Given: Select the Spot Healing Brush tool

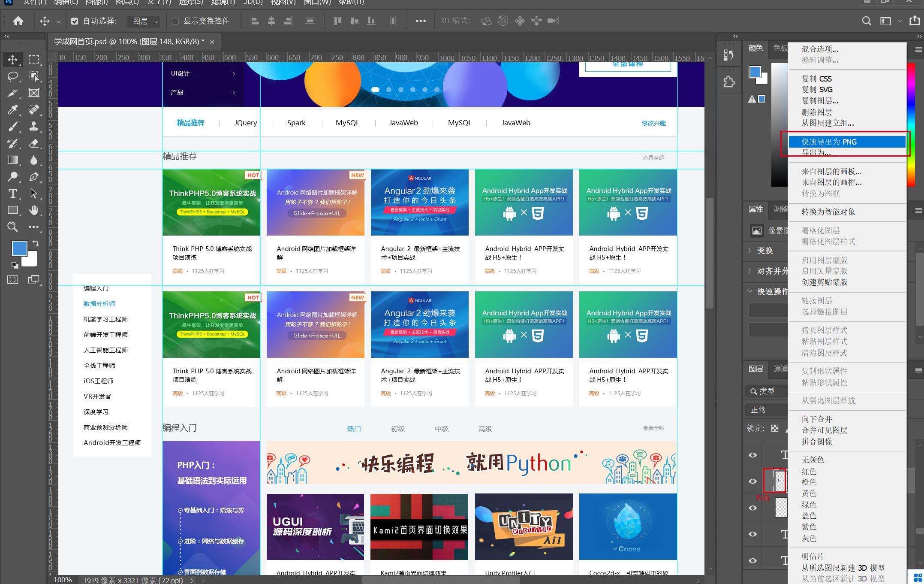Looking at the screenshot, I should click(x=34, y=109).
